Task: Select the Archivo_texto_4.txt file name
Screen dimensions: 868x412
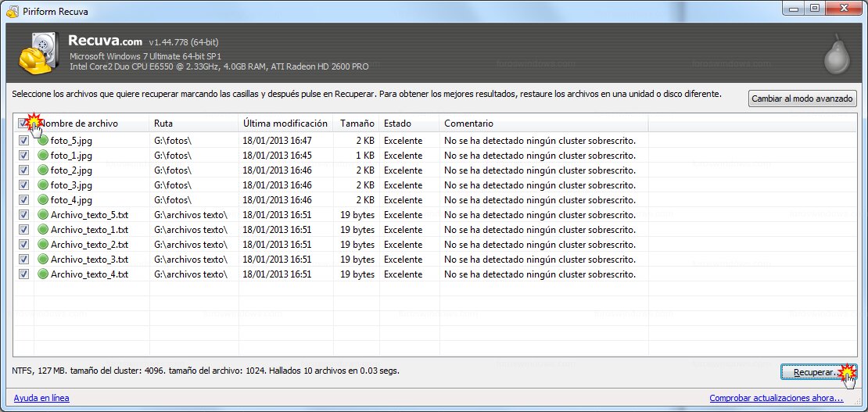Action: point(90,274)
